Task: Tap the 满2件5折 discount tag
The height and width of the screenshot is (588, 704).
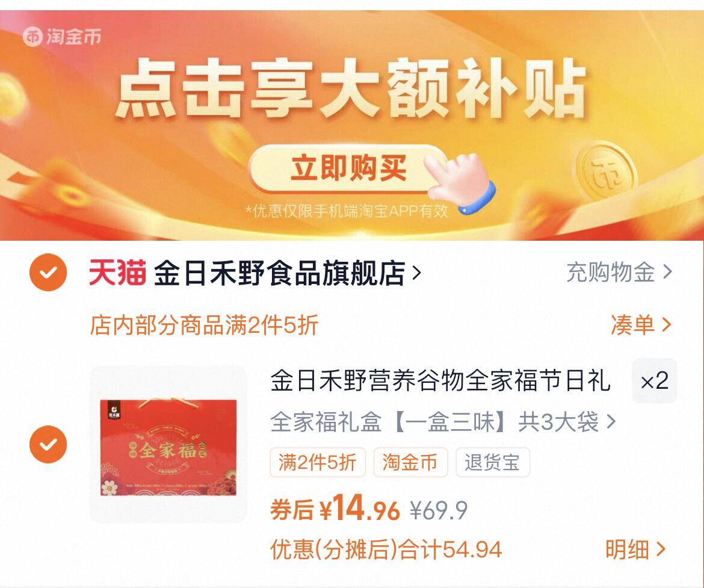Action: coord(318,462)
